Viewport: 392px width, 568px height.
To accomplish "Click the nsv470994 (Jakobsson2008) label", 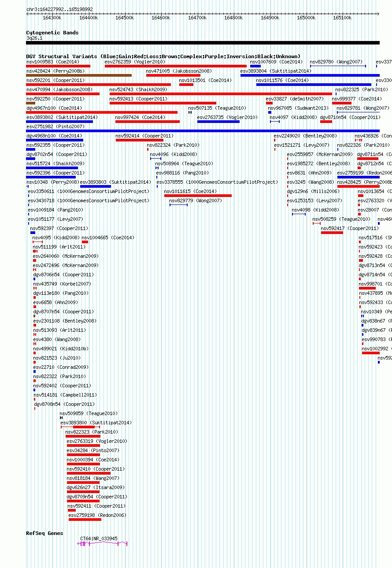I will tap(59, 89).
